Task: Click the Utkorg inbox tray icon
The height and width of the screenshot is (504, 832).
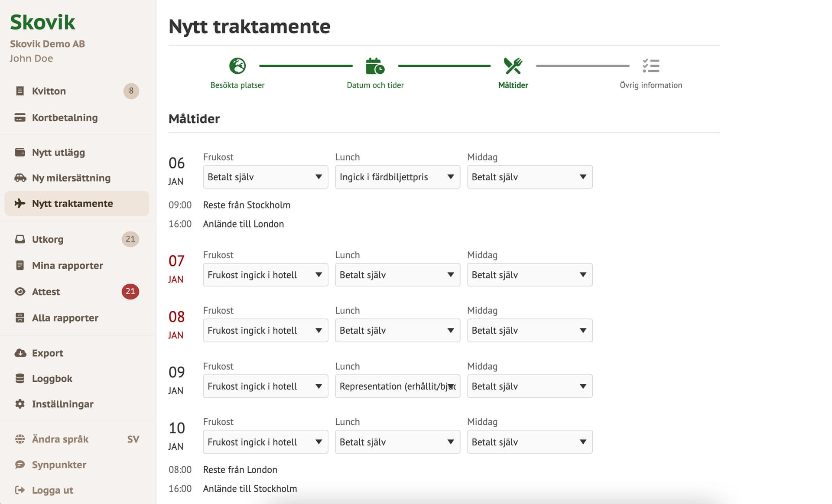Action: pos(20,239)
